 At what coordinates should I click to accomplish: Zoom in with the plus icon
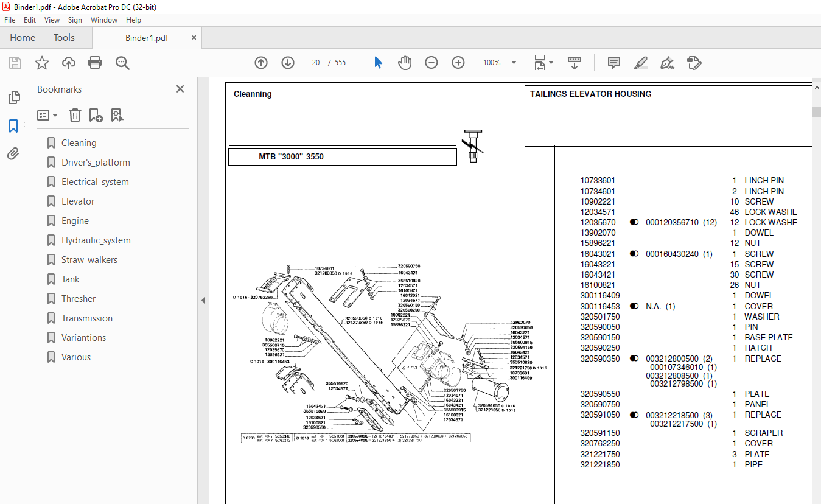click(458, 63)
